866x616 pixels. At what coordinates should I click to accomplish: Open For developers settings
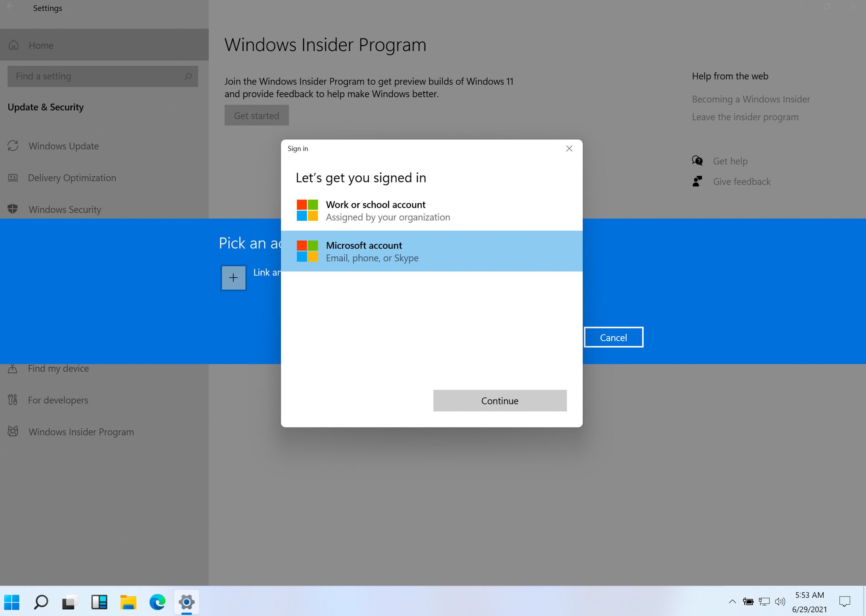[58, 400]
